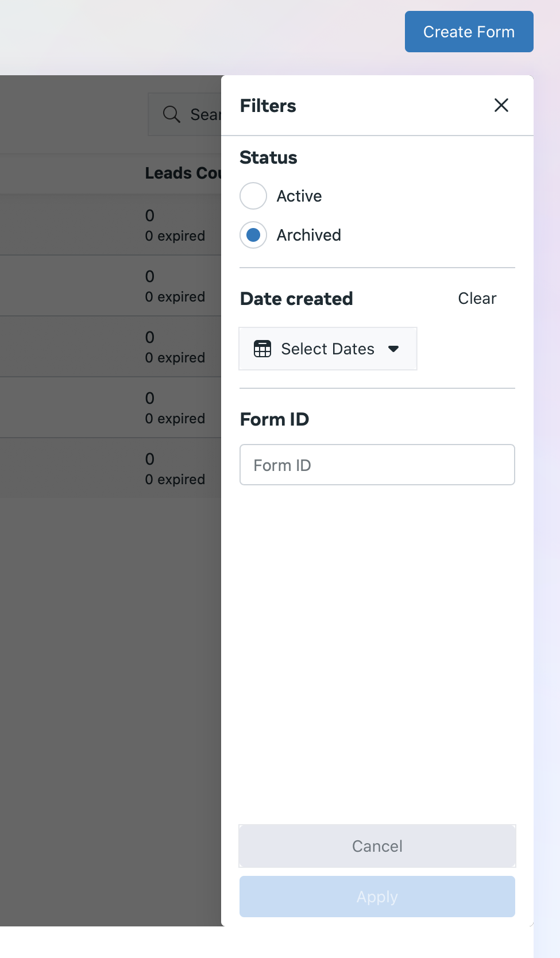Click the dropdown caret next to Select Dates
The width and height of the screenshot is (560, 958).
click(393, 349)
